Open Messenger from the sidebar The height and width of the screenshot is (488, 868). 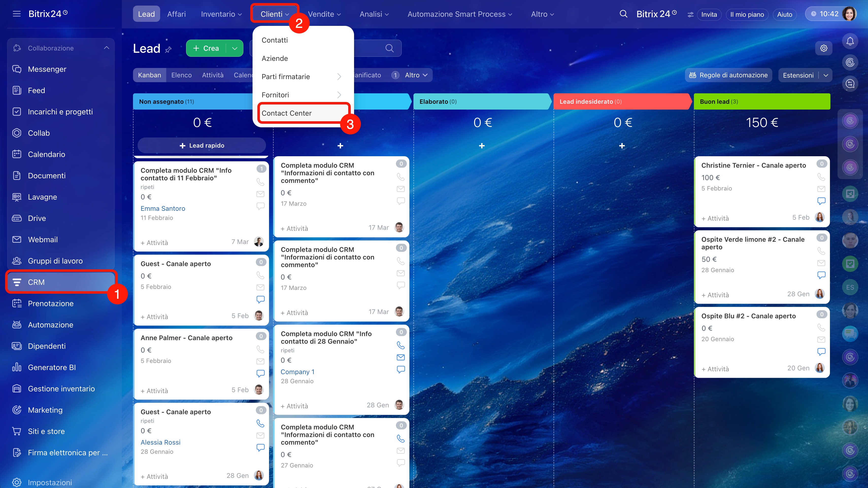pos(47,69)
